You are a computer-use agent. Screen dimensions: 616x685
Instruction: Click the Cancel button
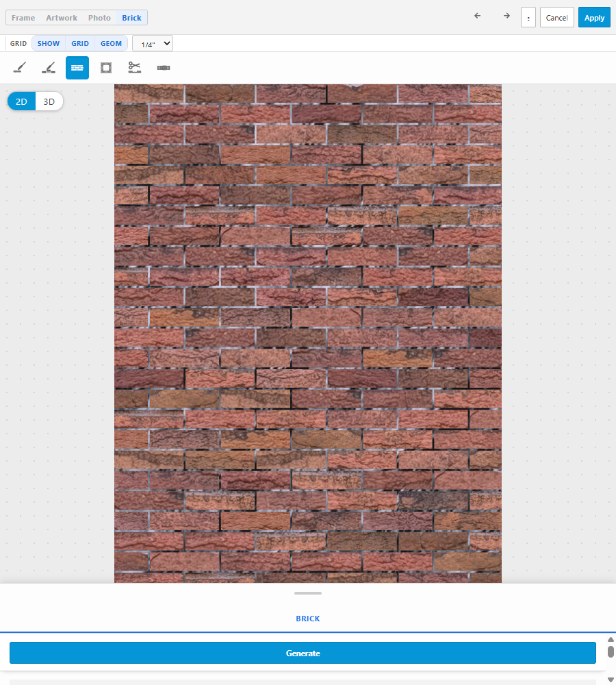[x=556, y=18]
